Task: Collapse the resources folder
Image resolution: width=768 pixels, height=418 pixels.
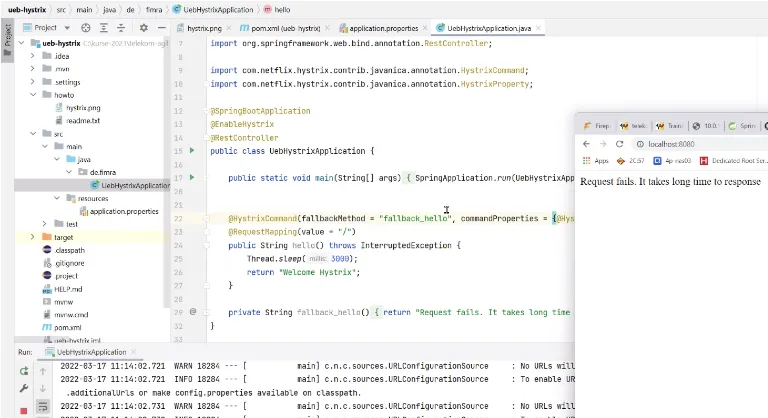Action: (x=57, y=198)
